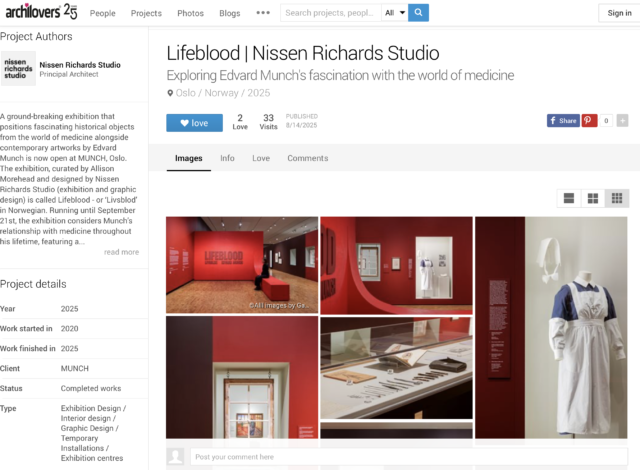640x470 pixels.
Task: Click Nissen Richards Studio author logo
Action: point(18,69)
